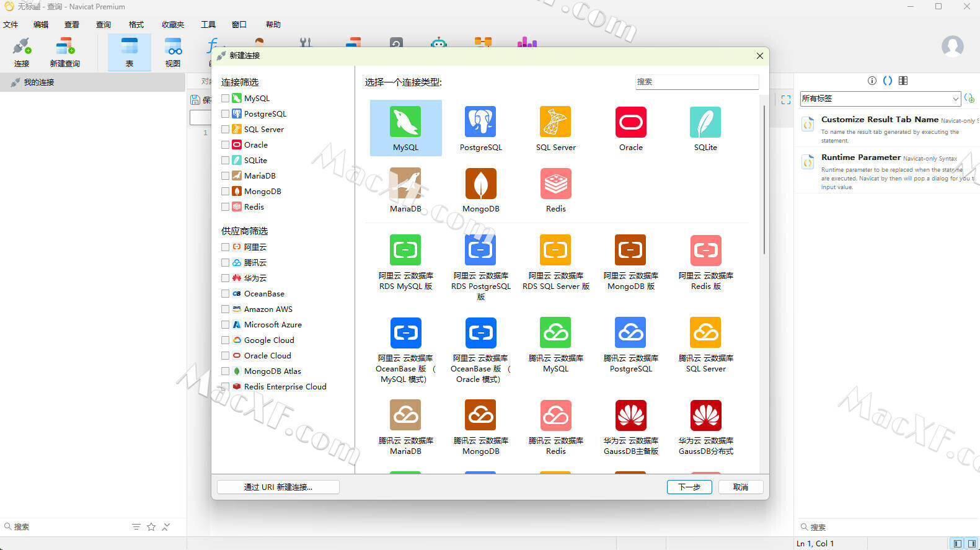Select 腾讯云 云数据库 MySQL icon
980x550 pixels.
tap(555, 332)
